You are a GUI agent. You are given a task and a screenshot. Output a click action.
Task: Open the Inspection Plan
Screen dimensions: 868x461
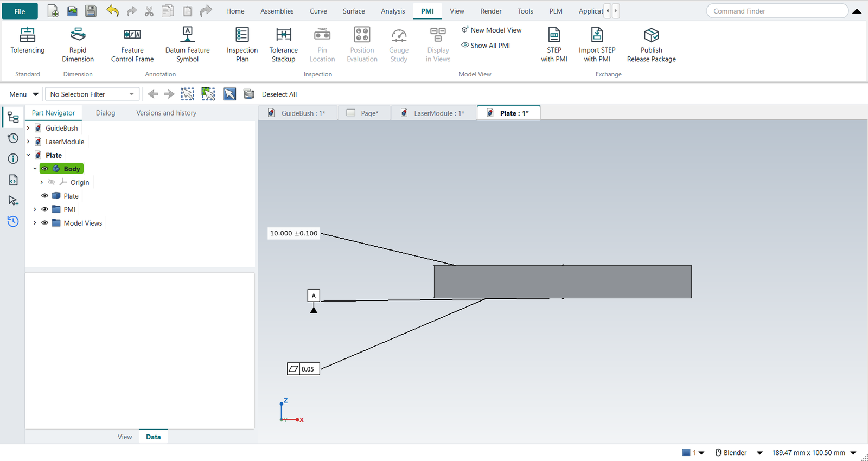click(x=242, y=44)
